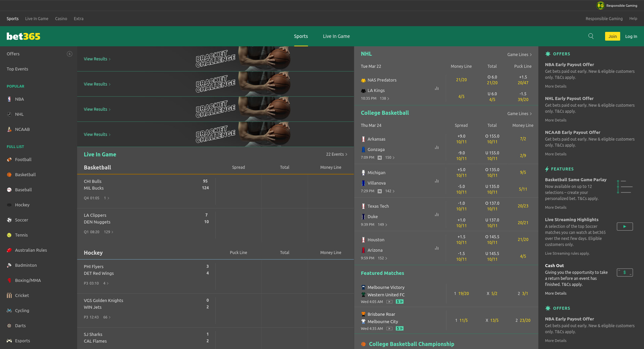Click the live streaming play icon

[625, 227]
